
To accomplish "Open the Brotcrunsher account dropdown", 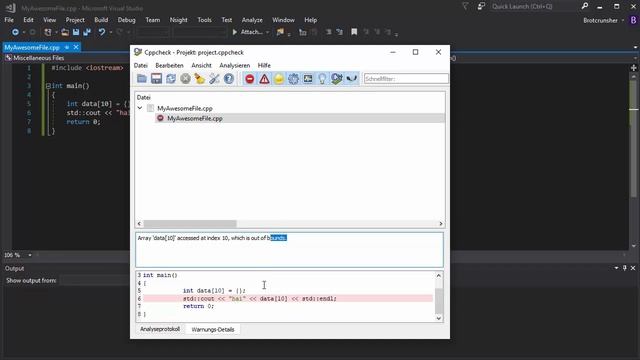I will (622, 20).
